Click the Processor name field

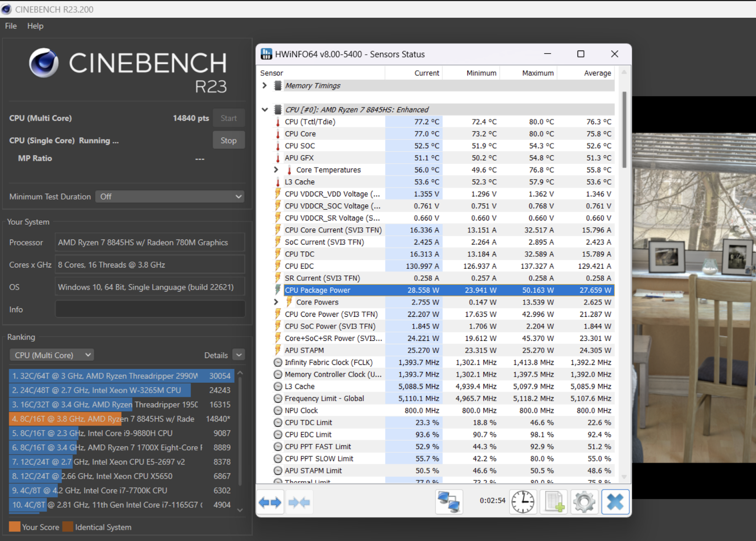(x=150, y=242)
